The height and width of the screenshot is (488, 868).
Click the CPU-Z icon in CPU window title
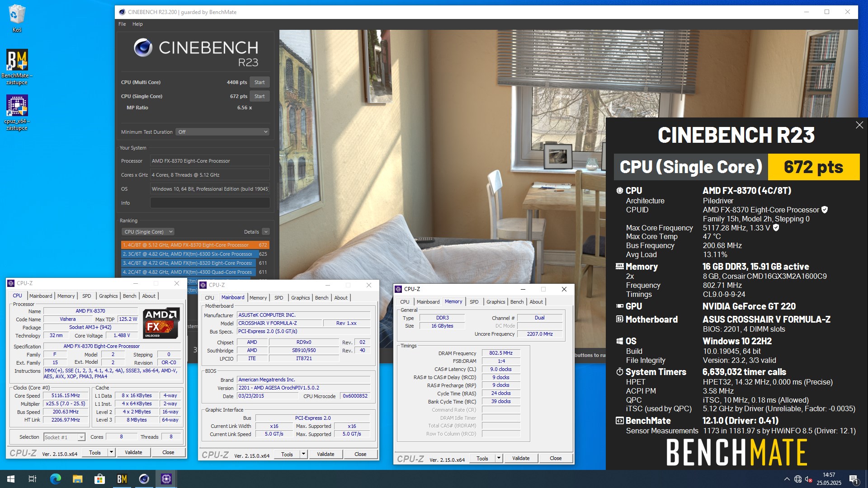pos(11,283)
